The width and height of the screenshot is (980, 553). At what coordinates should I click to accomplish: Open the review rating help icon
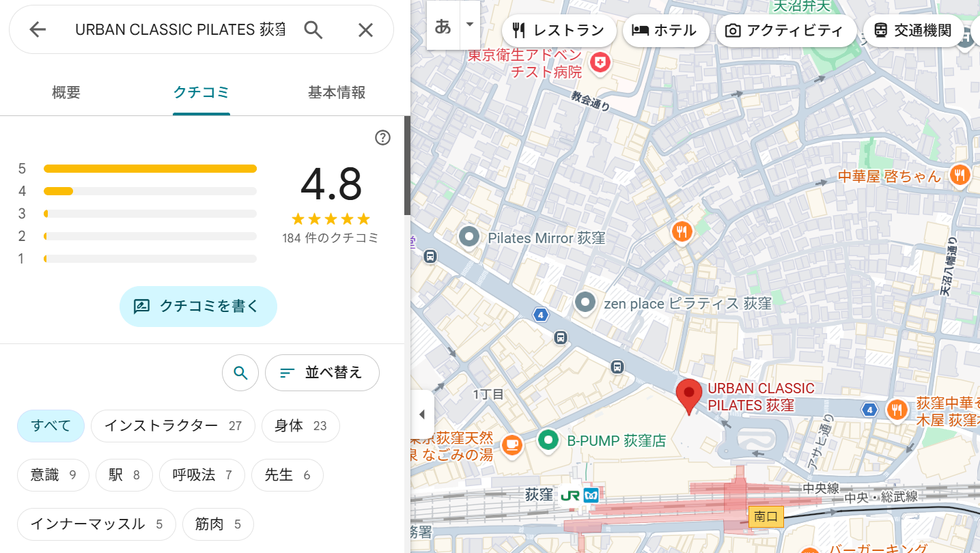[x=382, y=138]
